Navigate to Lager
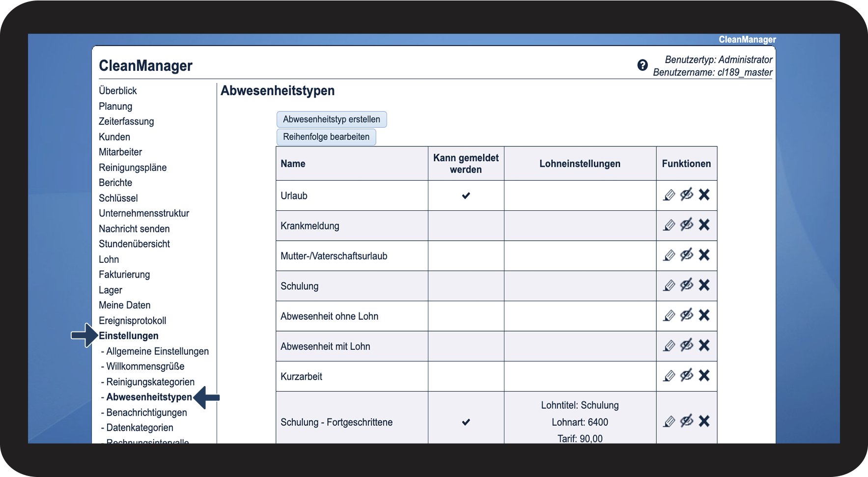Screen dimensions: 868x477 [111, 290]
